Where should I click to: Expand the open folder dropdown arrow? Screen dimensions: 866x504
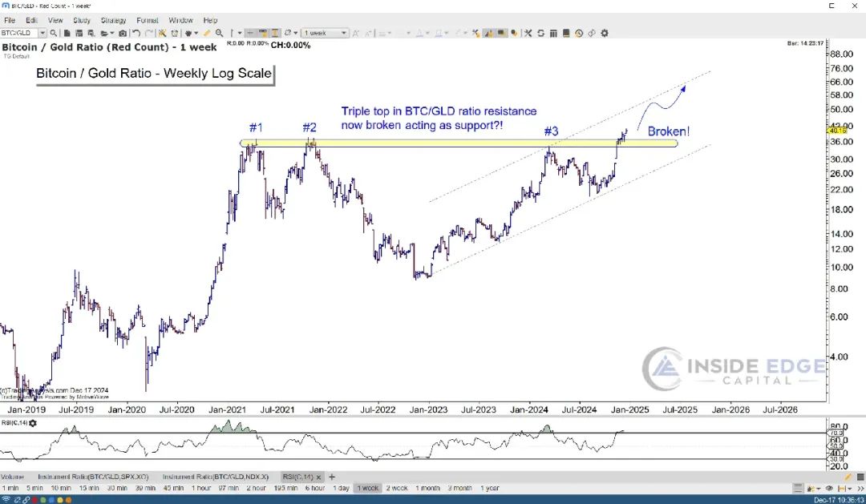click(112, 33)
